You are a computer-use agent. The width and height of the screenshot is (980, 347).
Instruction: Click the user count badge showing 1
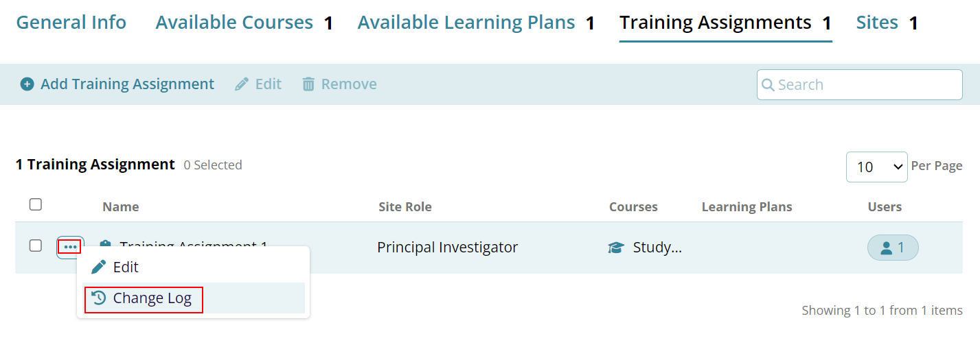[893, 248]
